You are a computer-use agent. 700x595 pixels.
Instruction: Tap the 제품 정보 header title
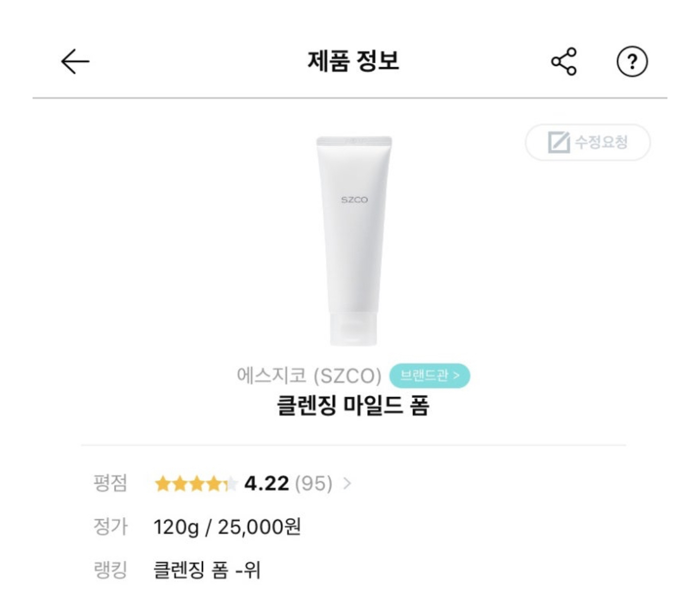[353, 61]
